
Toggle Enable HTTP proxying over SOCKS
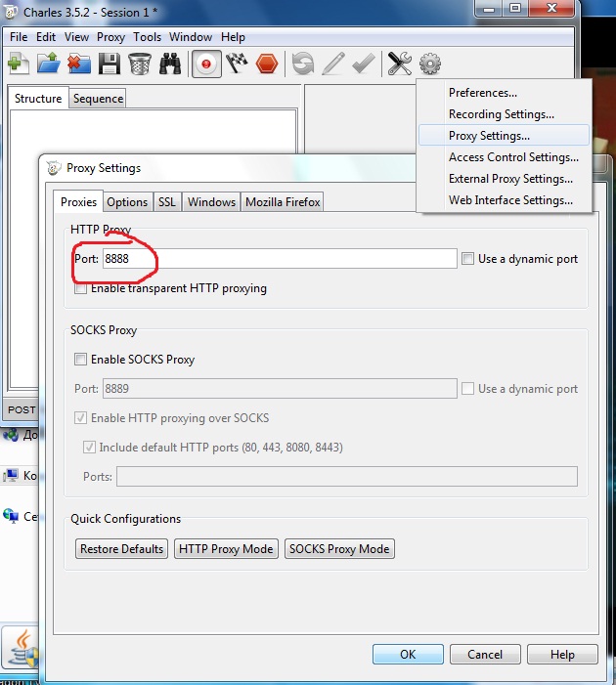click(80, 417)
